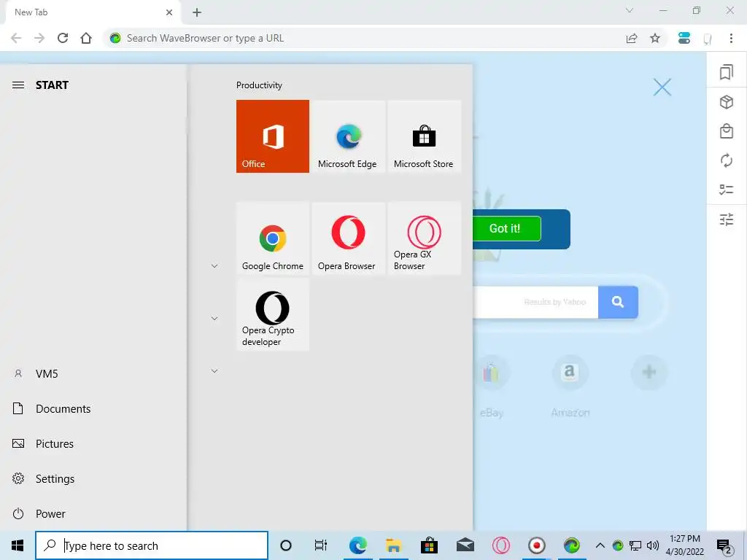Image resolution: width=747 pixels, height=560 pixels.
Task: Open the Opera Browser tile
Action: point(348,238)
